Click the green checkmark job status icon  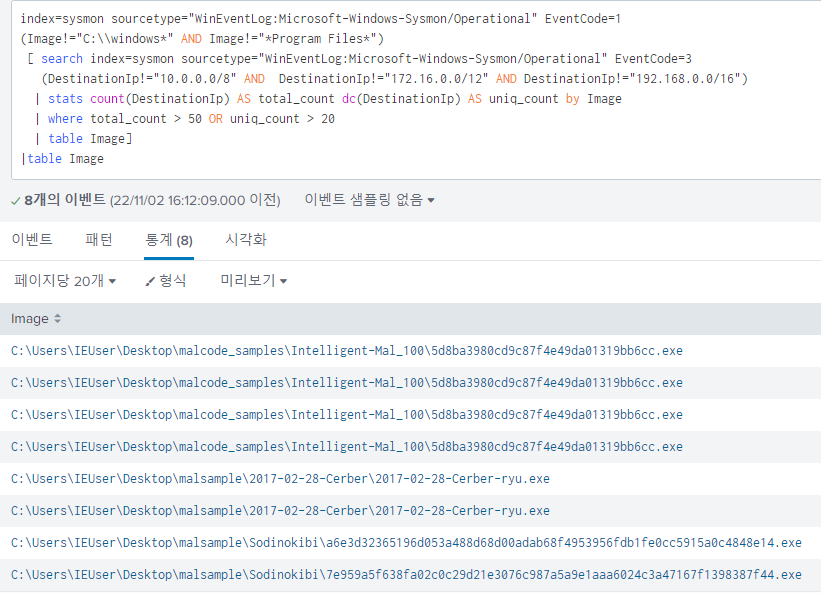click(16, 201)
